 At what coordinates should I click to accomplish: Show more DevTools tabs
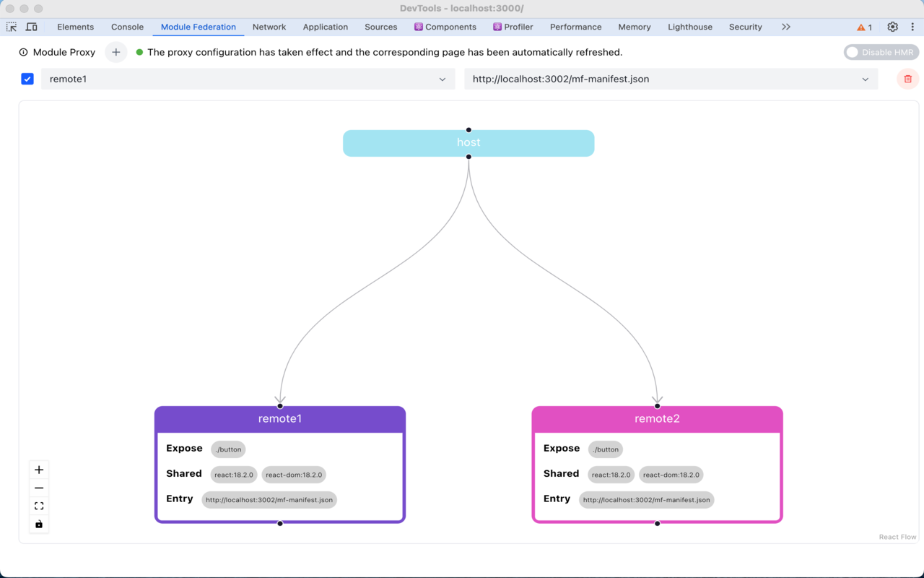785,27
